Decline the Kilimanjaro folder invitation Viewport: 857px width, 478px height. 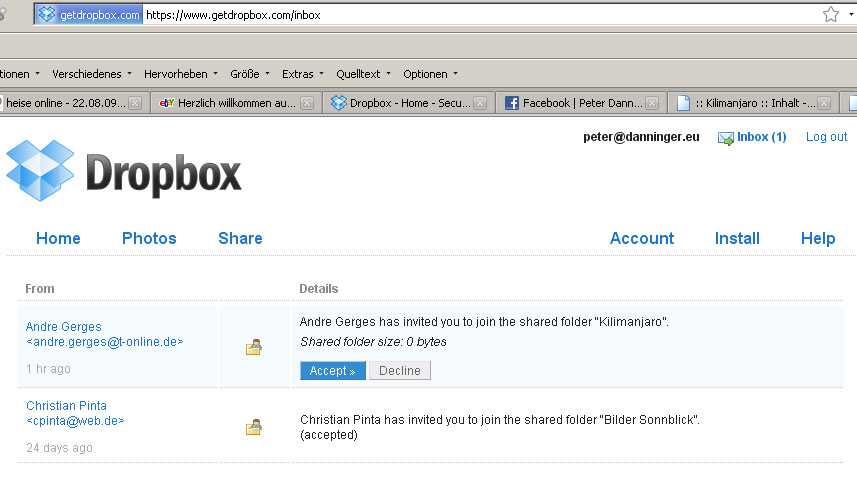click(x=400, y=370)
